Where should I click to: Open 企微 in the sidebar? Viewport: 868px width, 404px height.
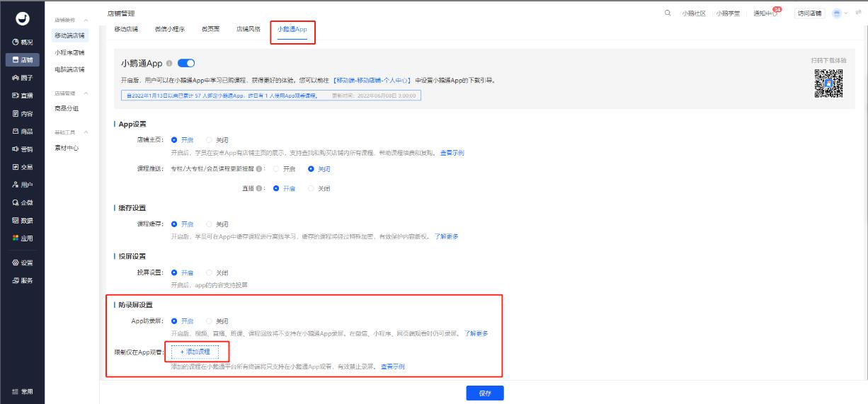pyautogui.click(x=22, y=202)
